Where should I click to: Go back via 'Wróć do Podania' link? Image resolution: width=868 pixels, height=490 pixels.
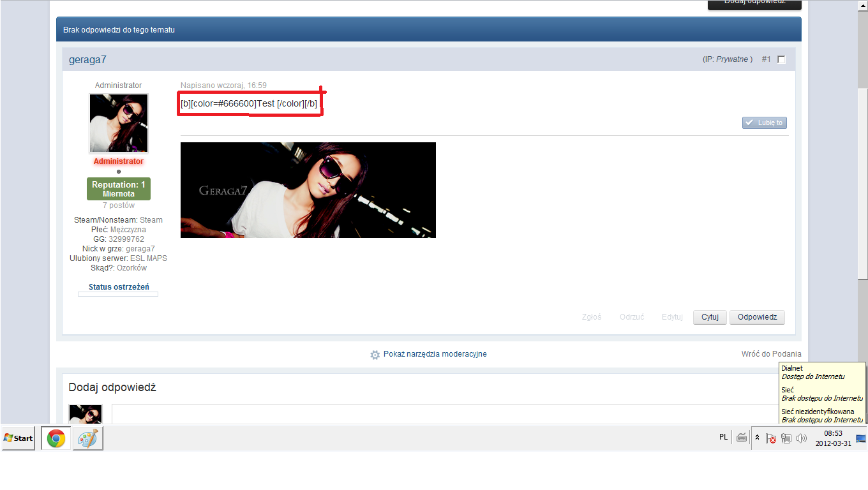771,354
